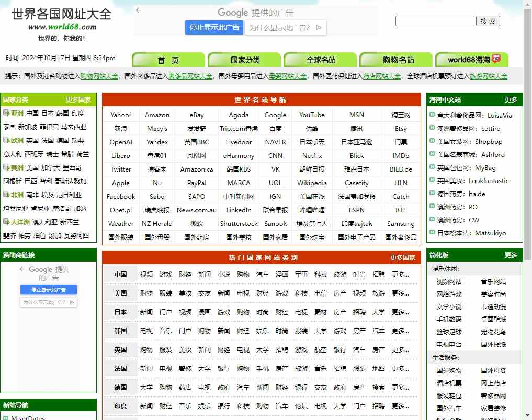Image resolution: width=532 pixels, height=420 pixels.
Task: Click 为什么显示此广告 in sidebar ad
Action: [x=49, y=302]
